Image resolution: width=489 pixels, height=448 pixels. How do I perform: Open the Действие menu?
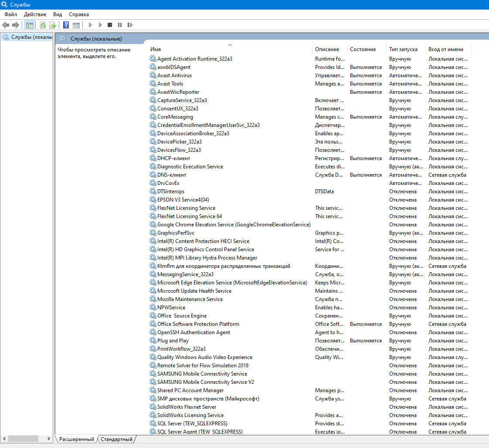coord(35,14)
